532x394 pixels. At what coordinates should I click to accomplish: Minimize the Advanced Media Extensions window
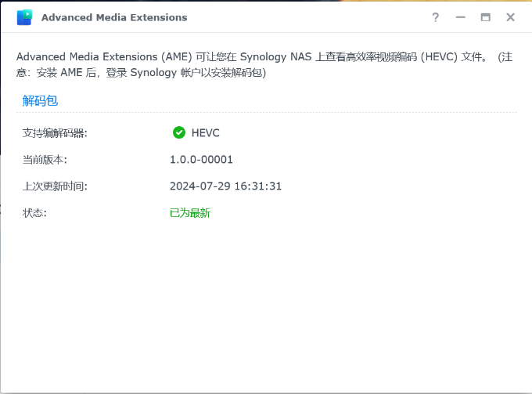coord(460,17)
